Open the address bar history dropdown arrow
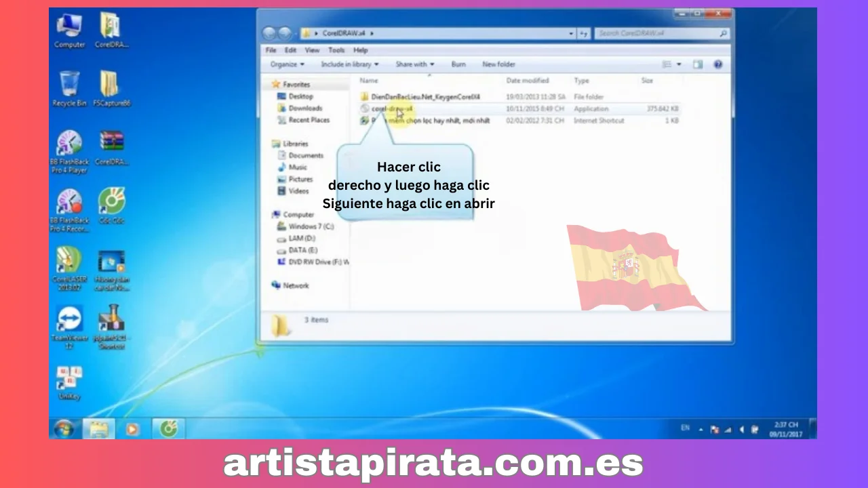 point(571,33)
